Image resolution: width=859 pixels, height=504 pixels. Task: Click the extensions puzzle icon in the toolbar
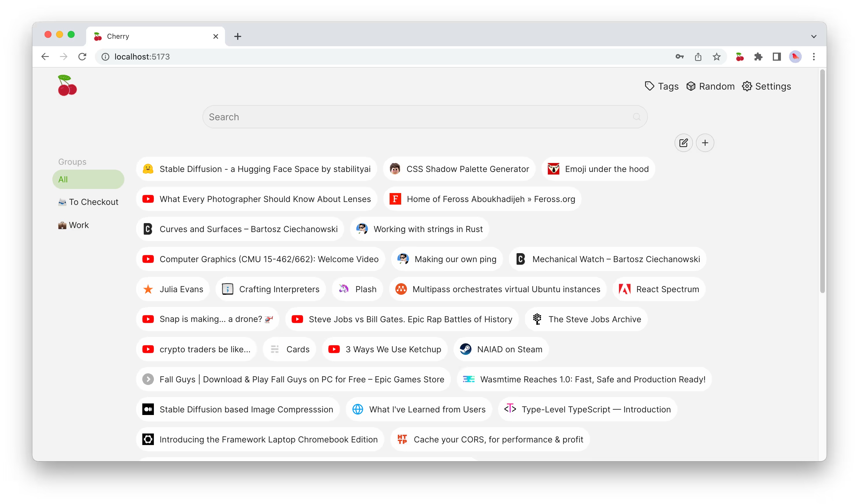(x=758, y=57)
